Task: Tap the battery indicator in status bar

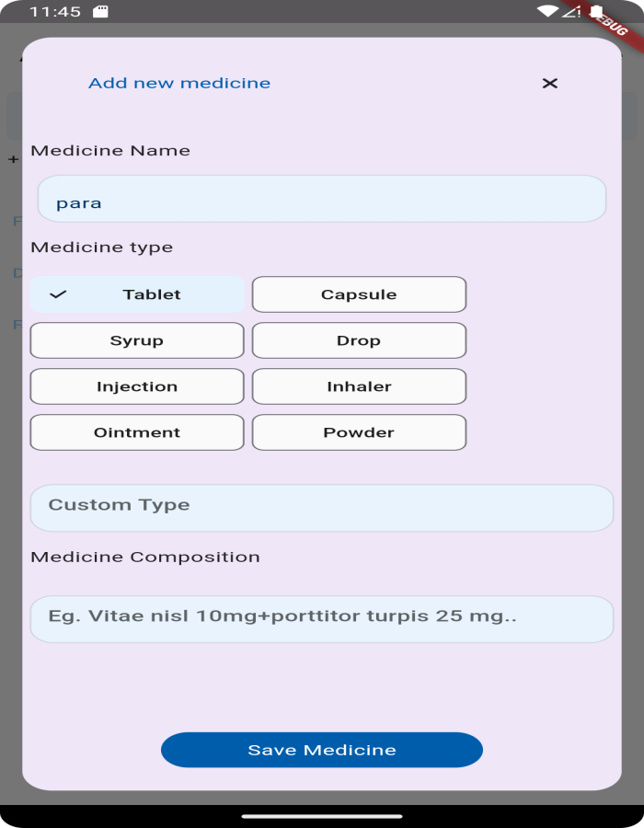Action: tap(594, 13)
